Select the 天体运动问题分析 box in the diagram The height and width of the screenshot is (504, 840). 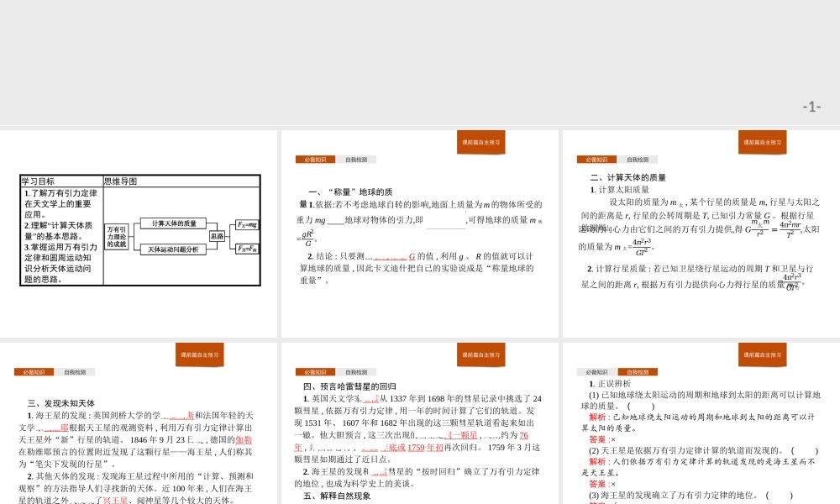tap(173, 249)
